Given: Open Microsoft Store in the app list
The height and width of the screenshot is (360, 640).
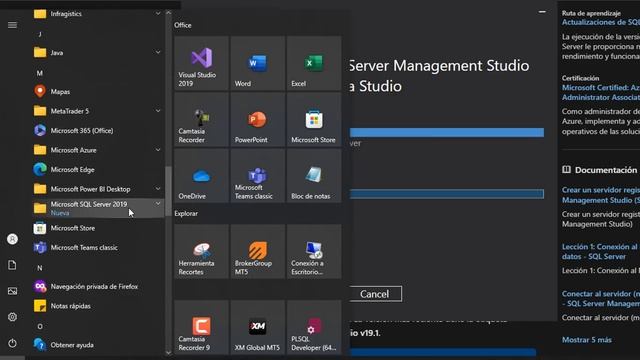Looking at the screenshot, I should click(98, 228).
